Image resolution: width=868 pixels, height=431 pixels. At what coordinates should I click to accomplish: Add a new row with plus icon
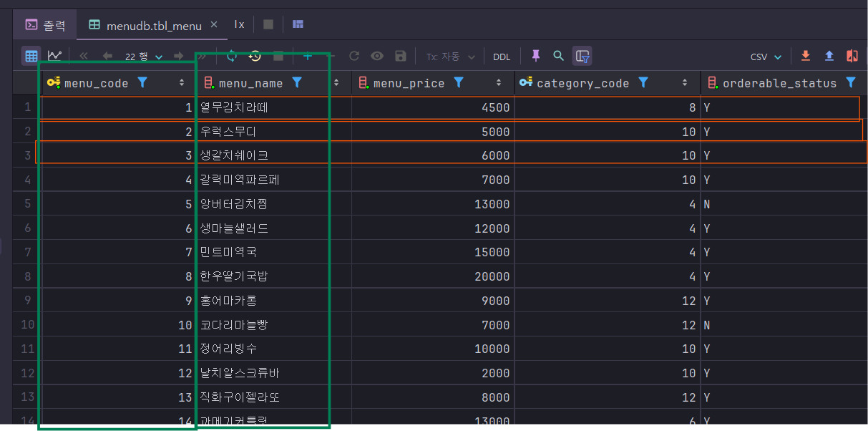point(308,56)
